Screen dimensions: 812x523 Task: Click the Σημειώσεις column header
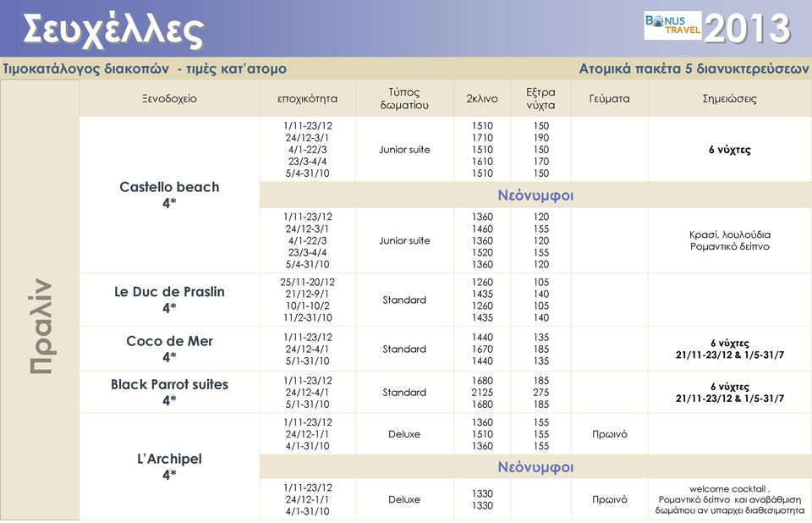point(729,98)
